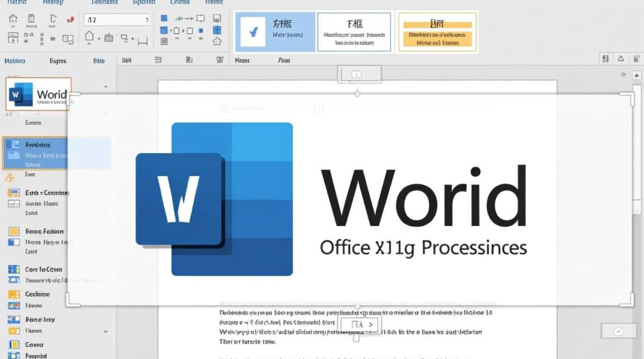This screenshot has width=644, height=359.
Task: Click the framed square icon at the grid's bottom-left
Action: [164, 42]
